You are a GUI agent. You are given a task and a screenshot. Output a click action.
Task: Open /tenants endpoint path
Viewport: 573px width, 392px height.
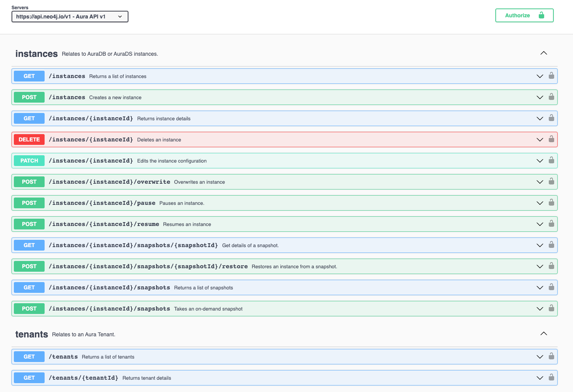pyautogui.click(x=63, y=357)
